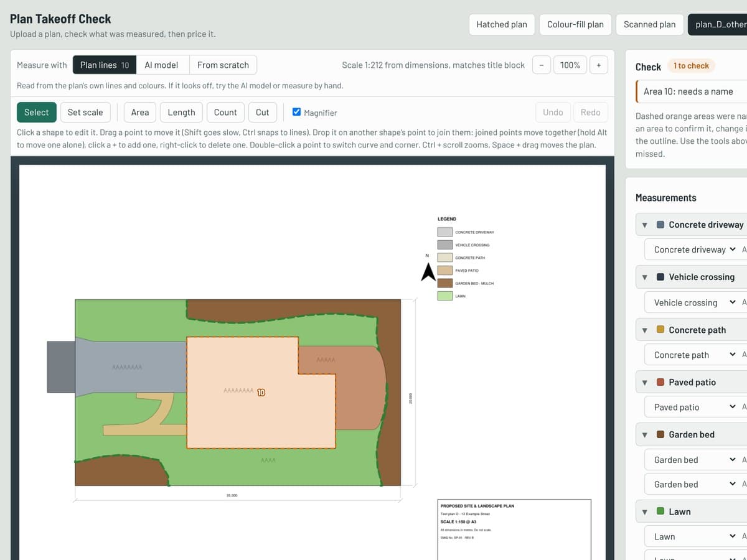The width and height of the screenshot is (747, 560).
Task: Switch measuring to From scratch
Action: coord(223,65)
